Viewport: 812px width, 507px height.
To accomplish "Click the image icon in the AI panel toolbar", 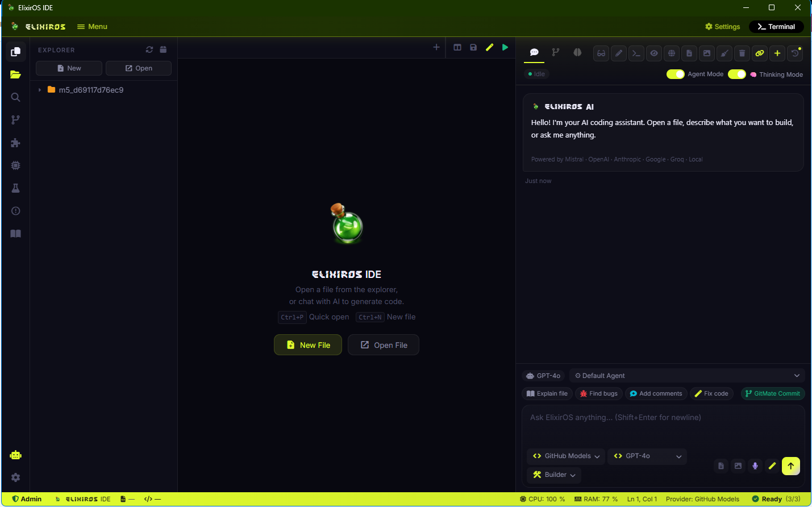I will 707,53.
